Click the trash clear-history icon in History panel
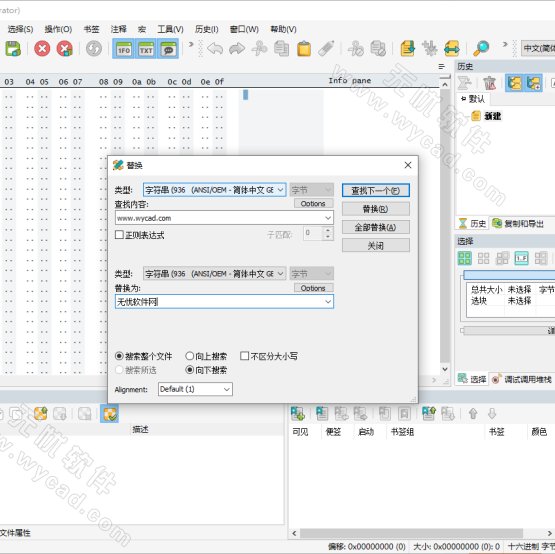 [x=490, y=83]
